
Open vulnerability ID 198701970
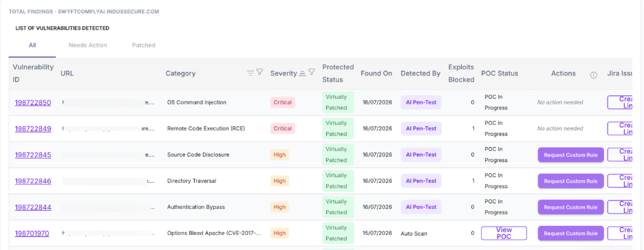32,234
